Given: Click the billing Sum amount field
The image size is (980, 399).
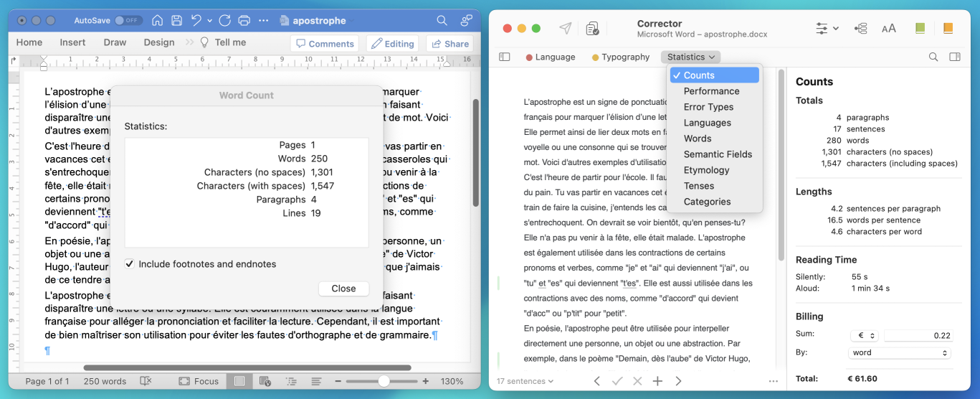Looking at the screenshot, I should (918, 336).
